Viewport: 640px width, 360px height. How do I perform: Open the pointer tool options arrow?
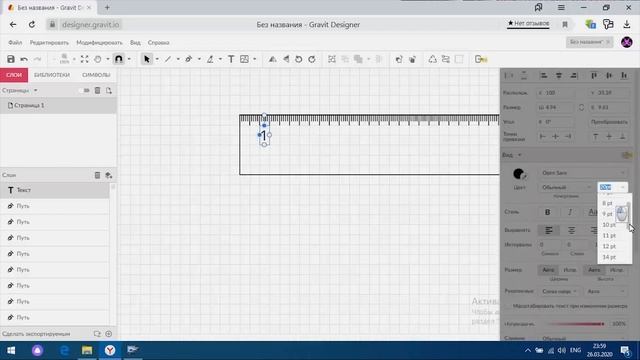(157, 59)
